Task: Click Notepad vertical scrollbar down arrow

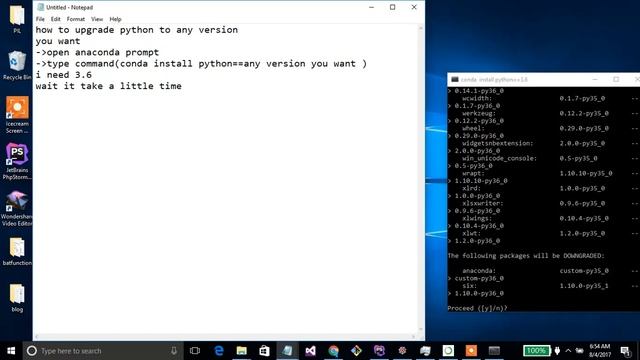Action: (x=420, y=329)
